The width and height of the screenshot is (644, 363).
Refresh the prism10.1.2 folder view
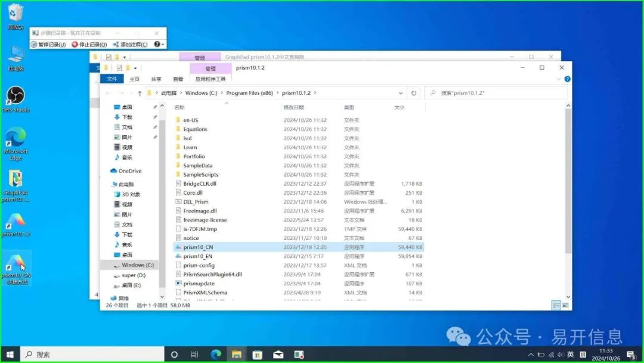pyautogui.click(x=414, y=93)
